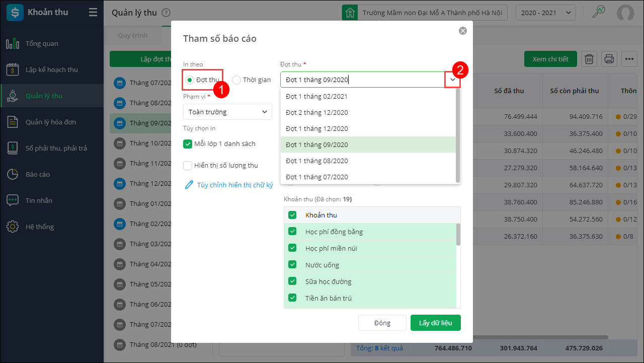Enable Hiển thị số lượng thu
The height and width of the screenshot is (363, 644).
click(188, 165)
